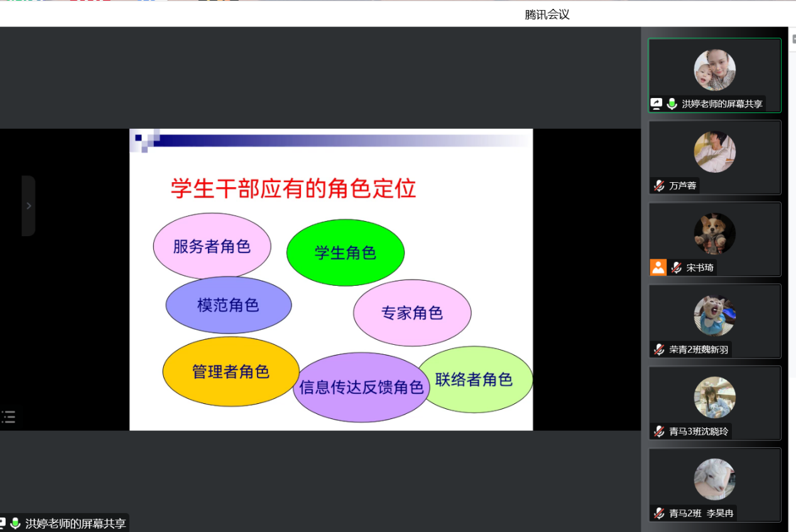Select 洪婷老师's avatar thumbnail

coord(714,70)
